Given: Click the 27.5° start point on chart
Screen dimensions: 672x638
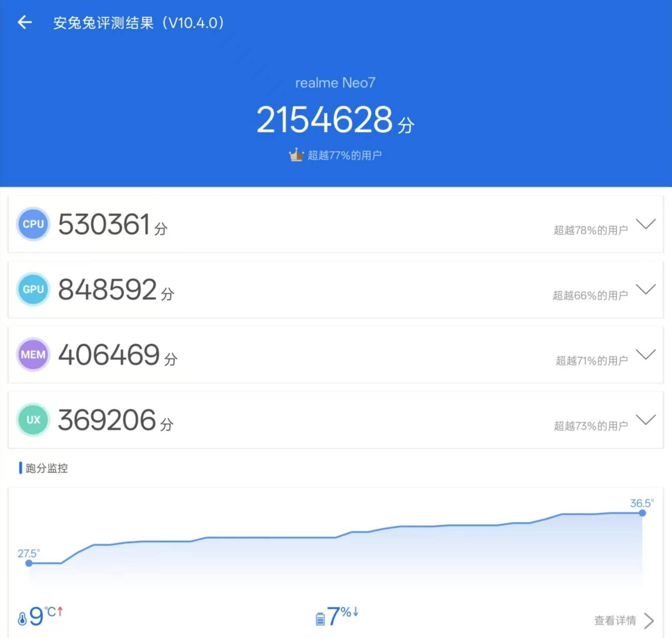Looking at the screenshot, I should pyautogui.click(x=29, y=563).
